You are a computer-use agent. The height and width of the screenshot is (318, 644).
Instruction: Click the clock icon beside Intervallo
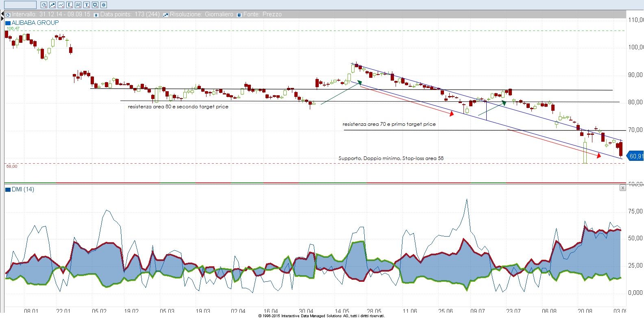8,15
